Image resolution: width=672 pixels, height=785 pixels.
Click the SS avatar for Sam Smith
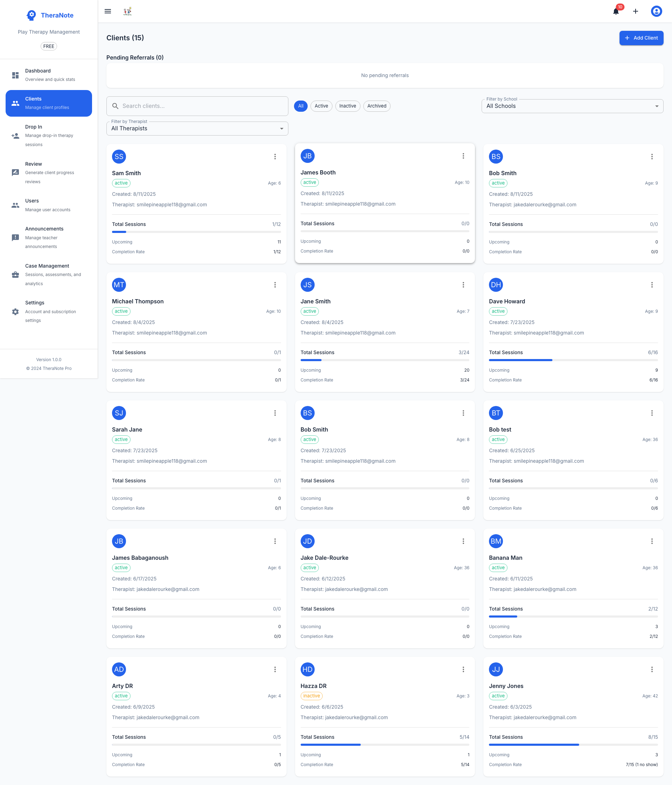coord(119,157)
